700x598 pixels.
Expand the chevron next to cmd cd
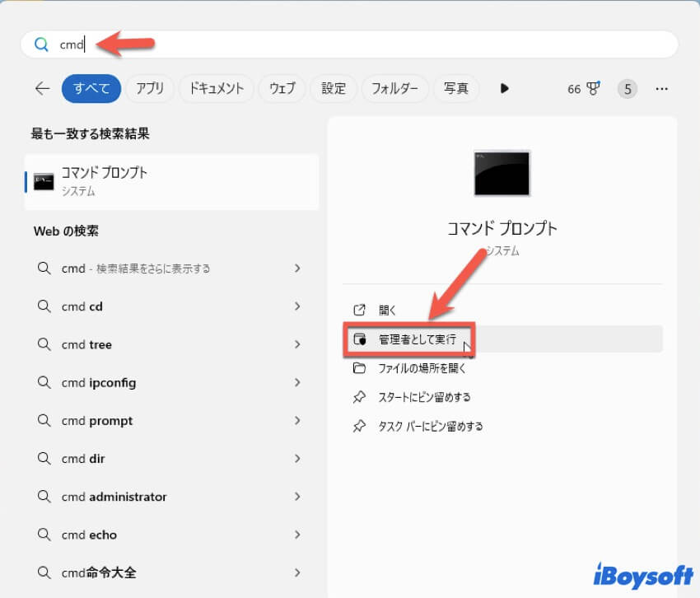coord(297,306)
